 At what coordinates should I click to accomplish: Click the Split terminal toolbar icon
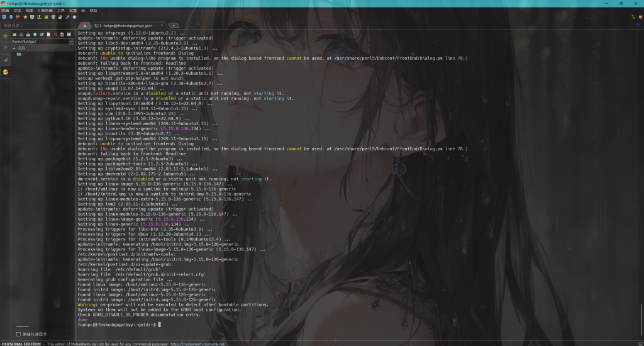(39, 17)
